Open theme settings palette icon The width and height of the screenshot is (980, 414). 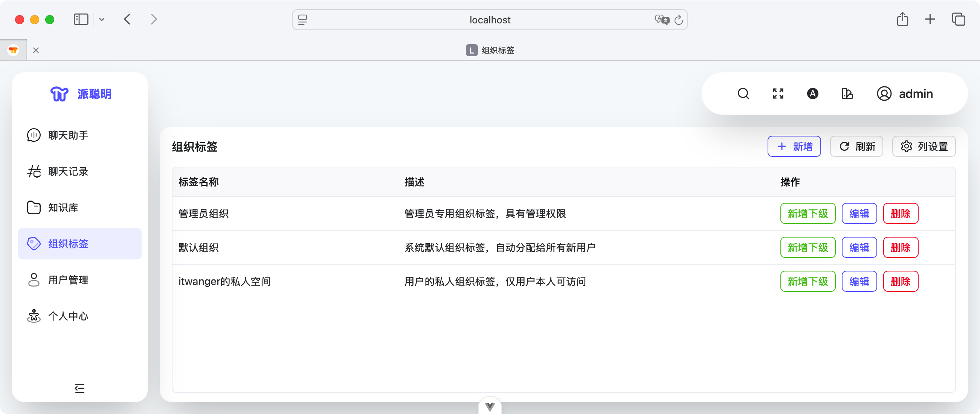pyautogui.click(x=847, y=94)
